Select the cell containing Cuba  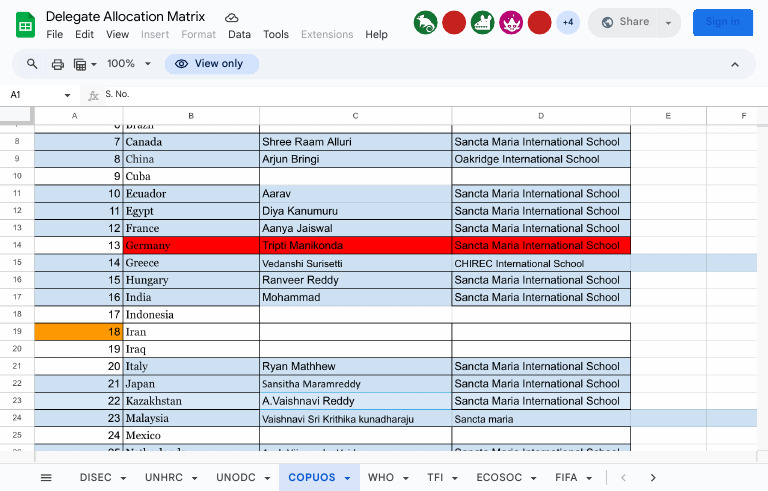[x=191, y=176]
